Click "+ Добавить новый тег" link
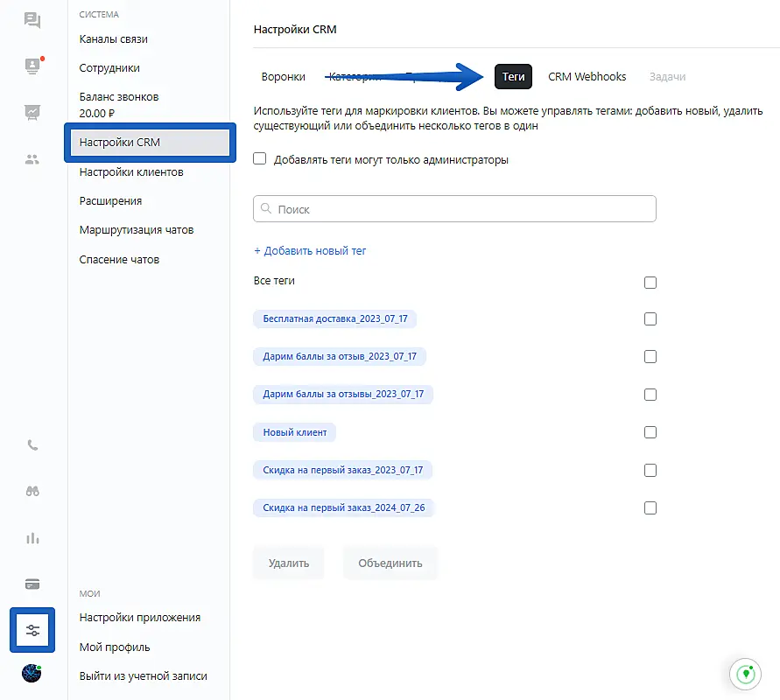This screenshot has height=700, width=780. [x=310, y=251]
